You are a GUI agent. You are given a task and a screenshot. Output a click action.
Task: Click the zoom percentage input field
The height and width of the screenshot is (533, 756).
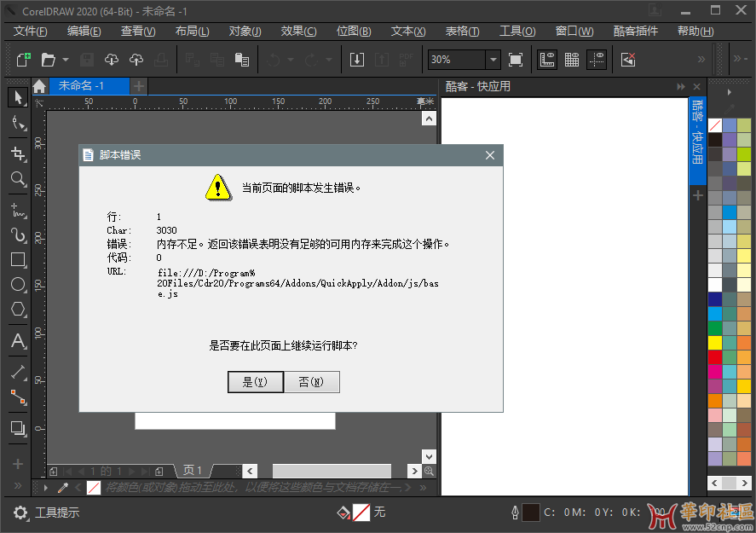(x=457, y=60)
